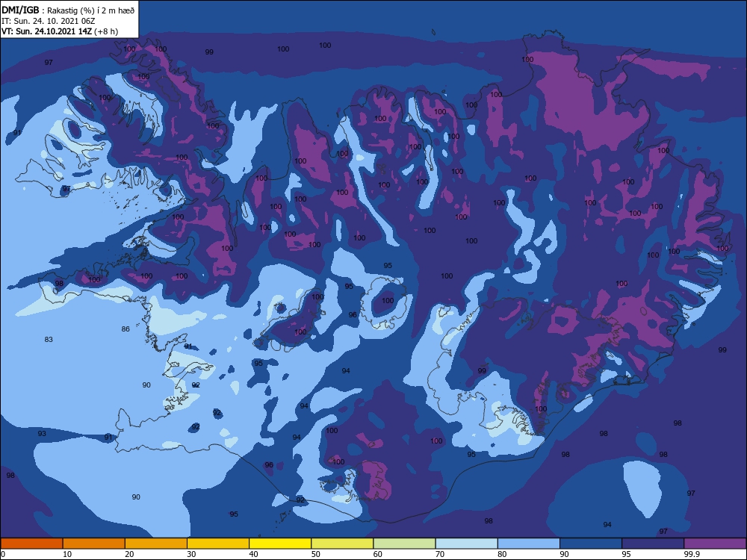This screenshot has height=560, width=747.
Task: Click the light orange 20–30 legend swatch
Action: [x=156, y=544]
